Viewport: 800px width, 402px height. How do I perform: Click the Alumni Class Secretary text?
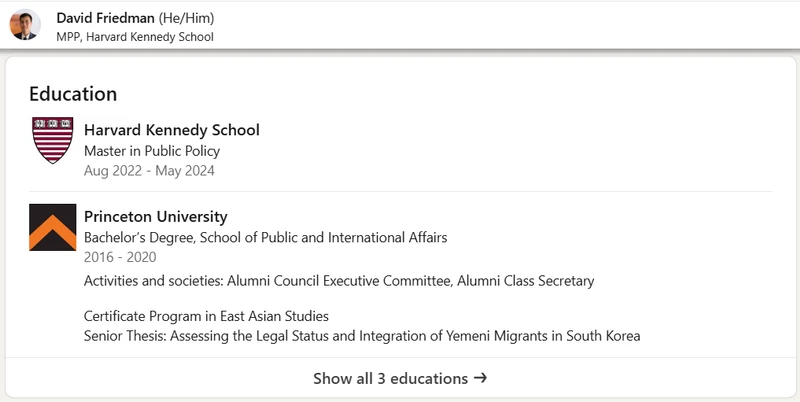526,281
